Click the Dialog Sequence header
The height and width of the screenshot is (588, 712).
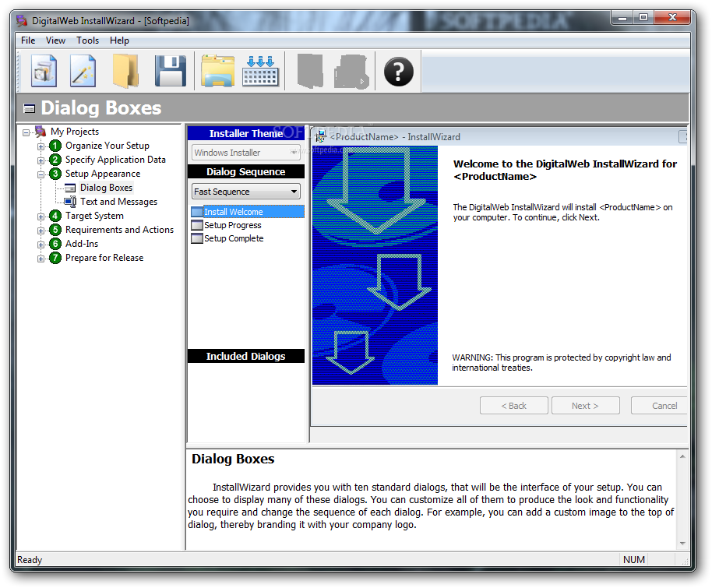[x=245, y=171]
